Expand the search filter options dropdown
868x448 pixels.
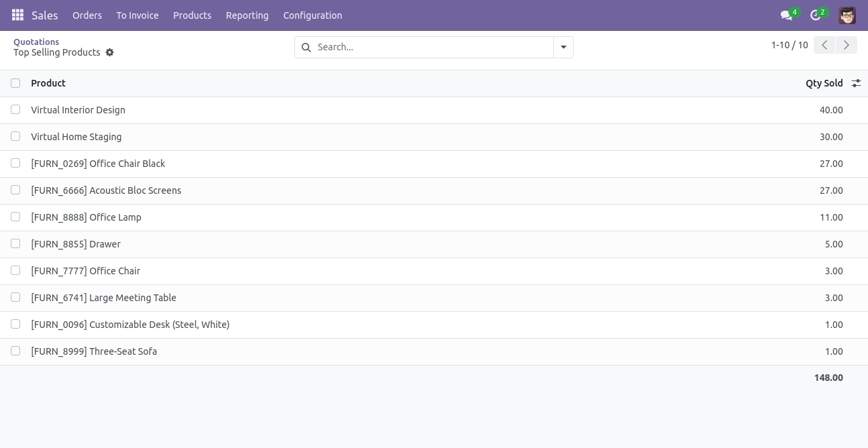(563, 48)
